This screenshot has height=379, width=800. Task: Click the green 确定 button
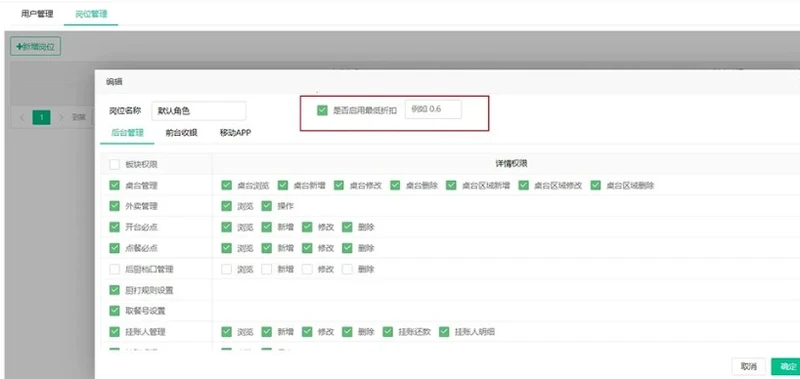click(x=786, y=366)
